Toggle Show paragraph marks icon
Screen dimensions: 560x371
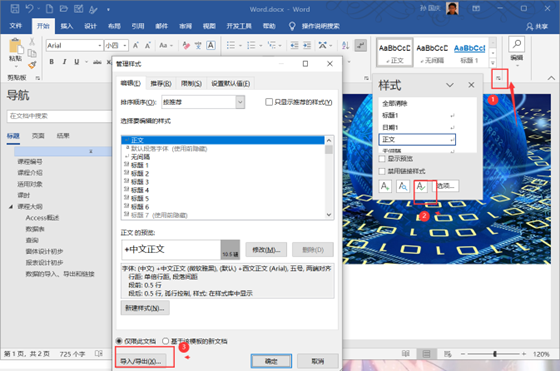point(361,45)
